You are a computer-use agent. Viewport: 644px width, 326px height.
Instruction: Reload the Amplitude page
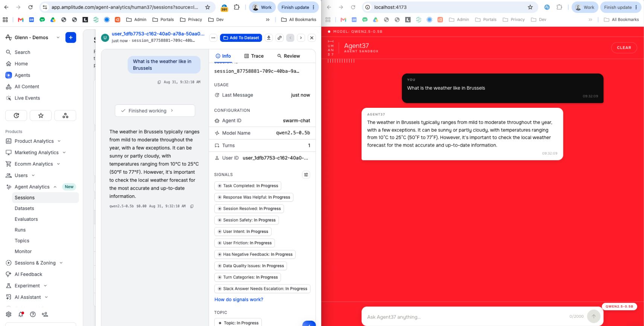tap(31, 7)
